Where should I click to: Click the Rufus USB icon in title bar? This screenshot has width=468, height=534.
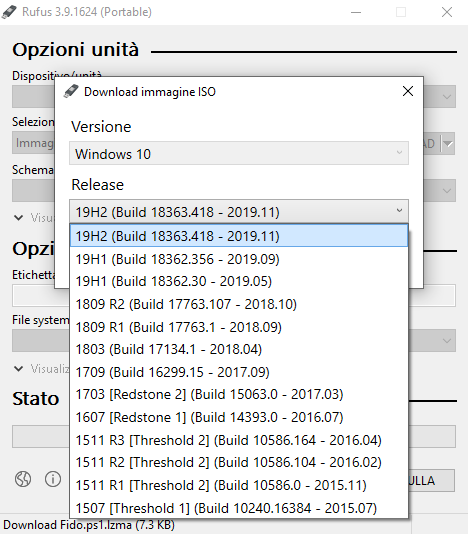(9, 12)
